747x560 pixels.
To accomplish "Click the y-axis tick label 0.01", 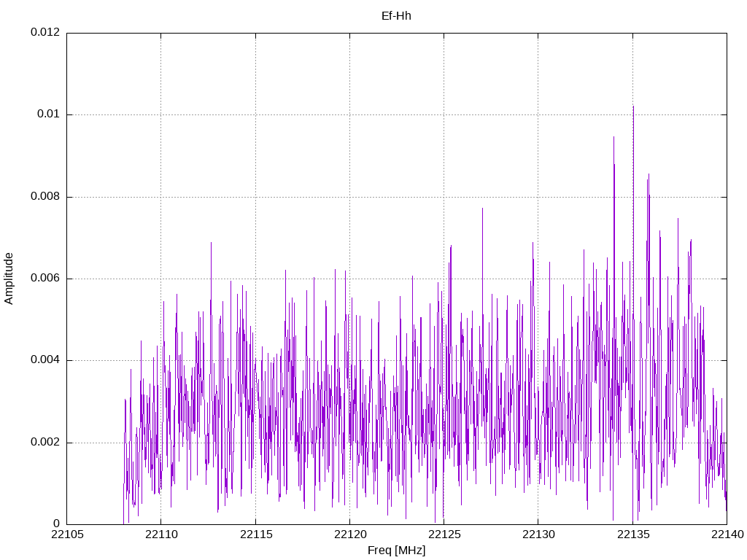I will tap(49, 114).
